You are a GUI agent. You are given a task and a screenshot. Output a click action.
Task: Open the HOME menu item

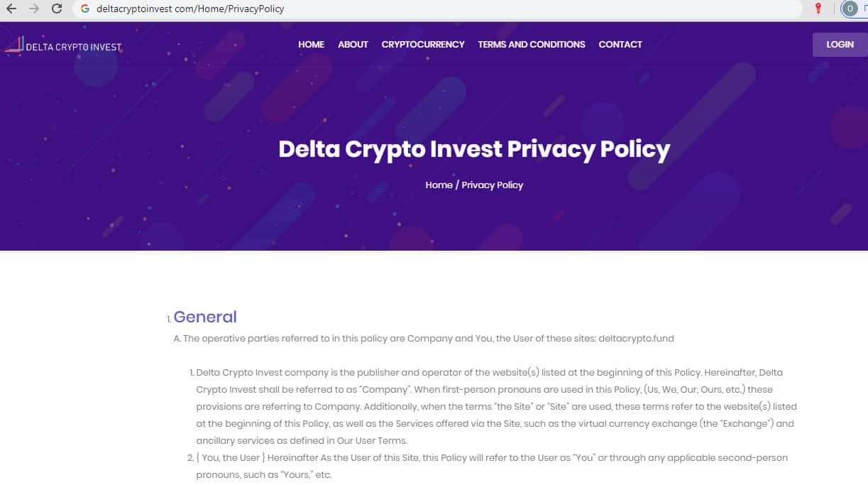click(x=311, y=44)
